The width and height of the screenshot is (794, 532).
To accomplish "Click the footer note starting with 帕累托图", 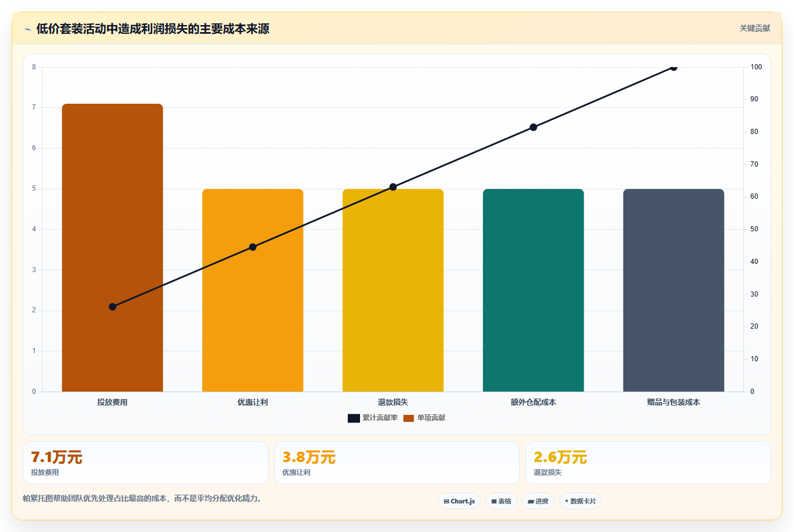I will point(142,499).
